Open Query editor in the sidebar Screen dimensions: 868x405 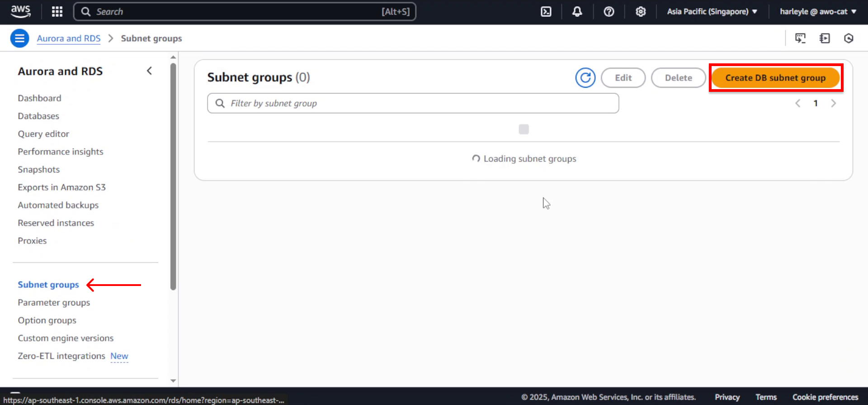coord(43,134)
